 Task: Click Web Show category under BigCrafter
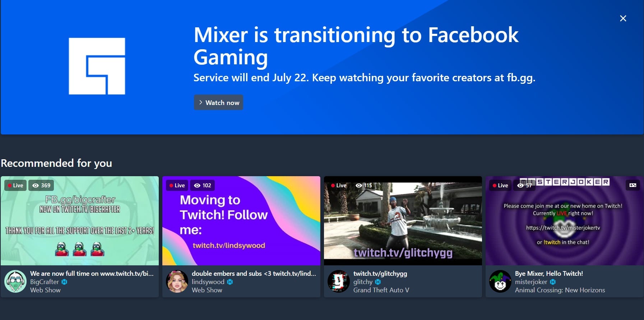pos(45,290)
